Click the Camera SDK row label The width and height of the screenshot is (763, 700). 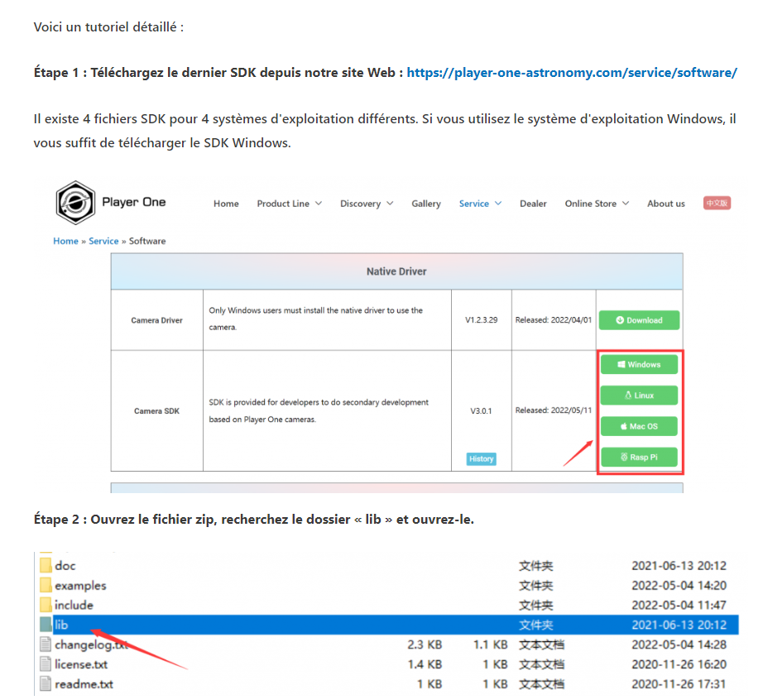coord(156,411)
